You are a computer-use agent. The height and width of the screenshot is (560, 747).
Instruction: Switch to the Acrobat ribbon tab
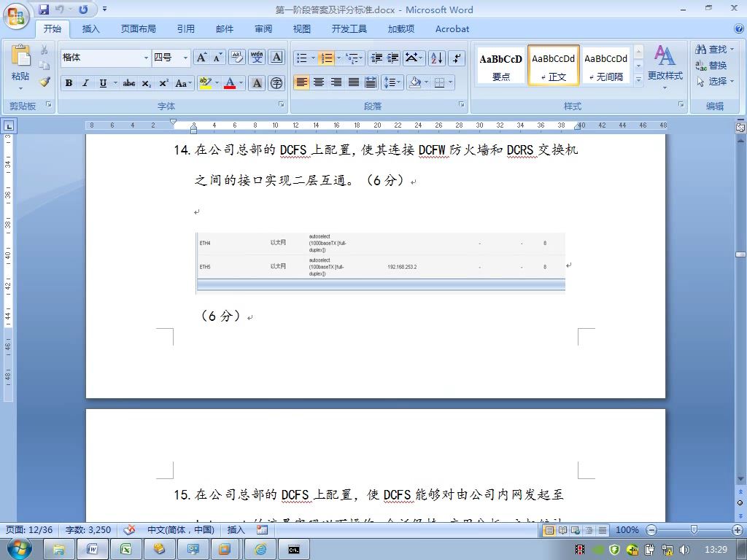coord(452,29)
